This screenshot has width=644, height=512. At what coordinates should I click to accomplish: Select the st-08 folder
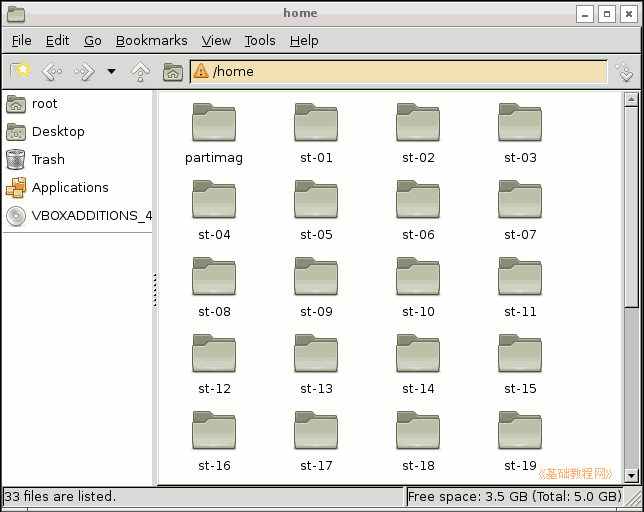[214, 288]
